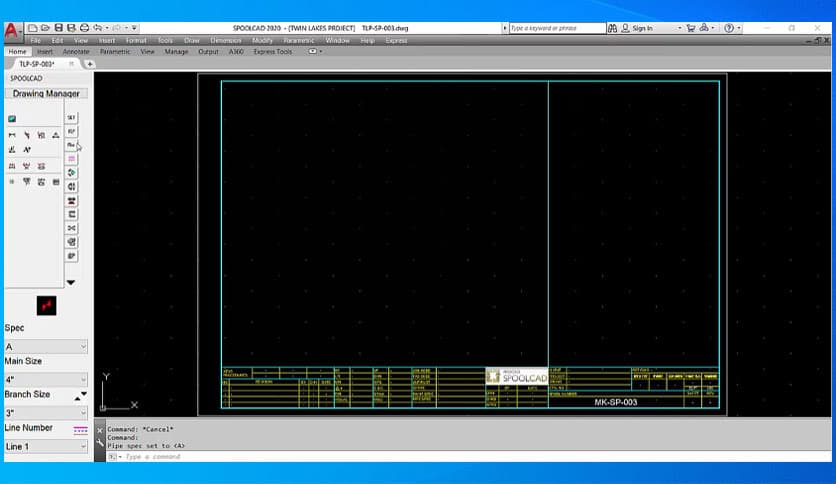Open the Format menu
836x484 pixels.
(136, 41)
